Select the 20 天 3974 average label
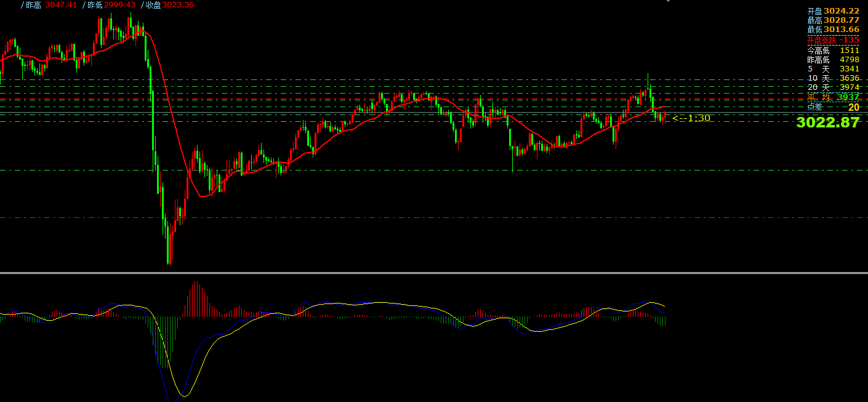 click(x=833, y=87)
